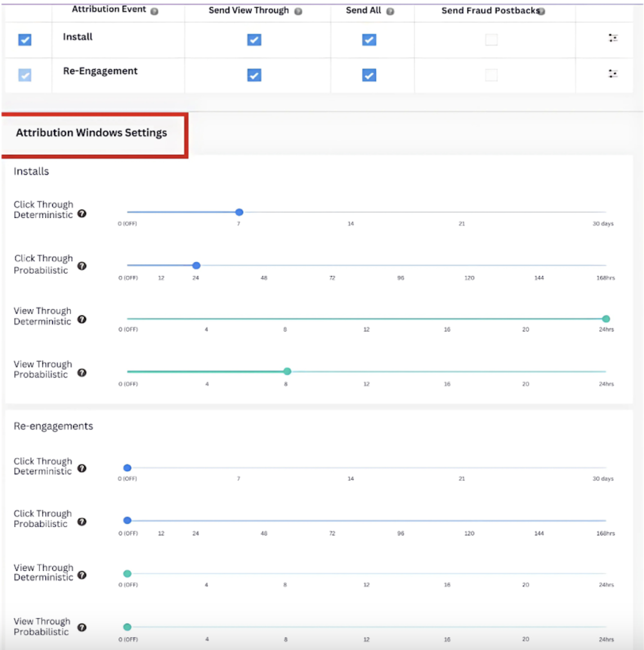The height and width of the screenshot is (650, 644).
Task: Uncheck the Install attribution event checkbox
Action: [x=25, y=39]
